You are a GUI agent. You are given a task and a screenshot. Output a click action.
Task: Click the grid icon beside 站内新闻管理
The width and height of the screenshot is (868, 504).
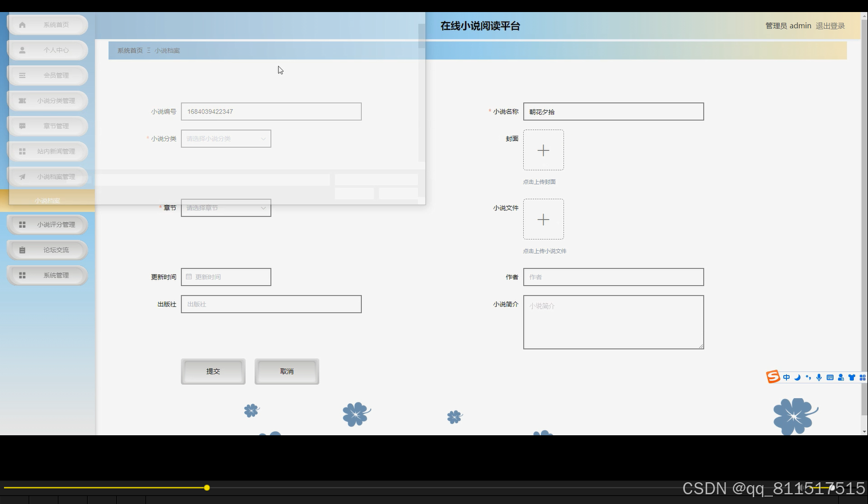point(22,151)
